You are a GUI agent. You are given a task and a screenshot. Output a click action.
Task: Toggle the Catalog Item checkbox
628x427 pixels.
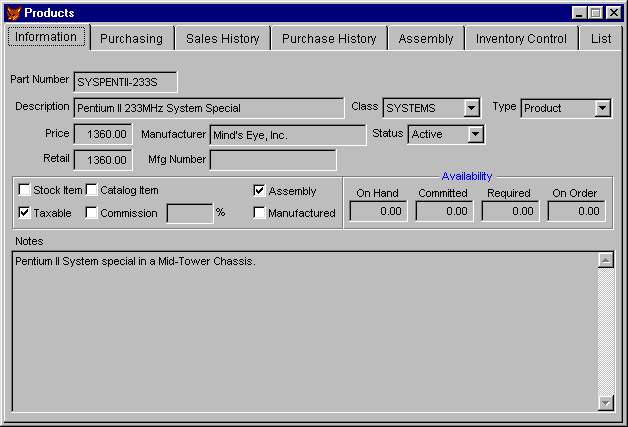coord(92,190)
